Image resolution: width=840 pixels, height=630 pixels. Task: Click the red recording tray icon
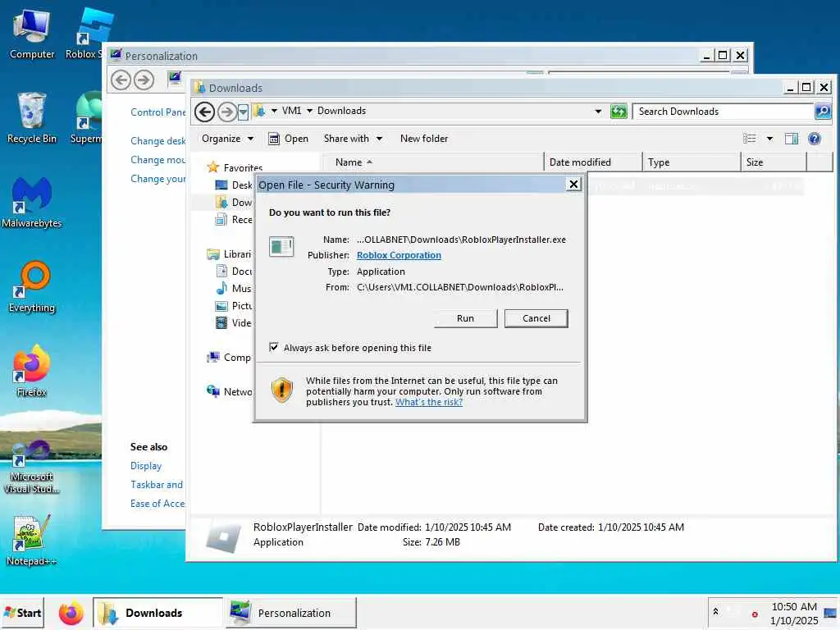pyautogui.click(x=755, y=614)
